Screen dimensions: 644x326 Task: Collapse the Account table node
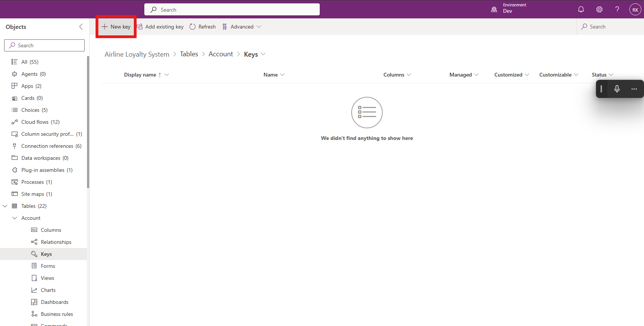[15, 218]
